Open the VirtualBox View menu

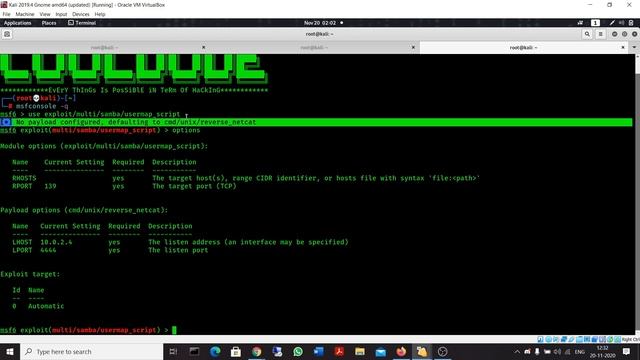(x=45, y=14)
